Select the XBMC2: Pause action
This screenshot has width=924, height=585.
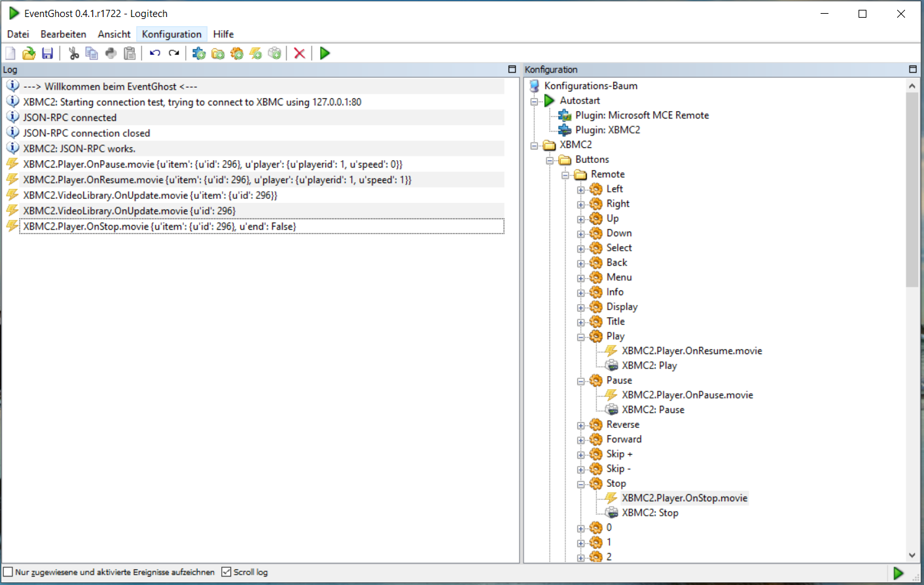[653, 410]
